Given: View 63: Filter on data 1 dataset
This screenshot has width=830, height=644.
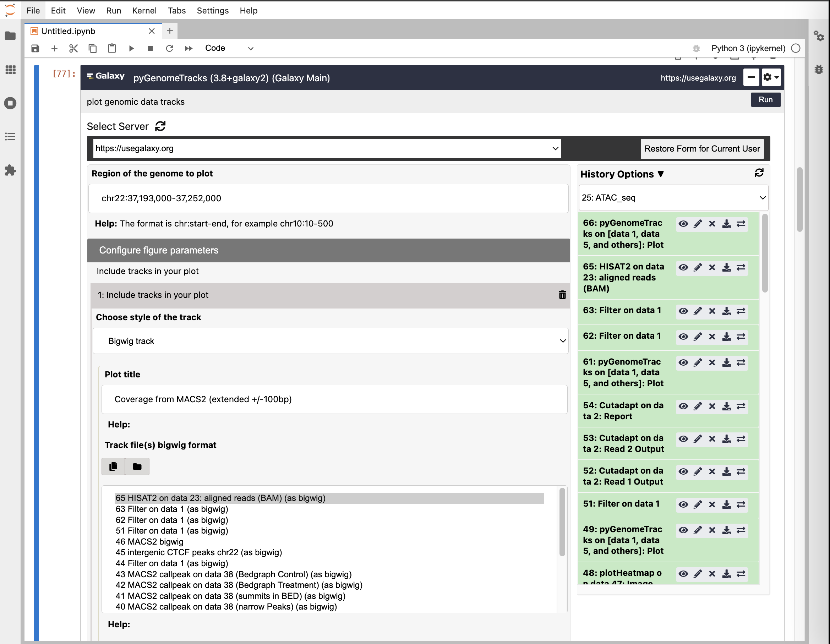Looking at the screenshot, I should (683, 311).
